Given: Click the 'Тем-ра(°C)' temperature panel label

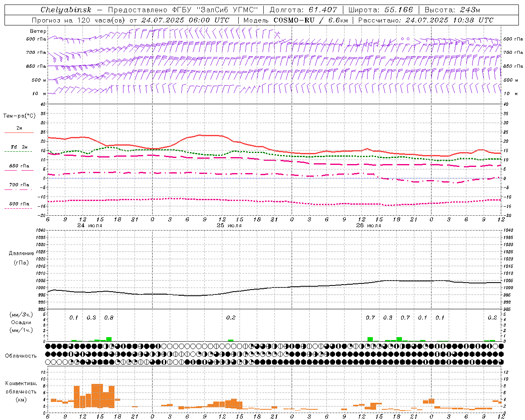Looking at the screenshot, I should [19, 116].
